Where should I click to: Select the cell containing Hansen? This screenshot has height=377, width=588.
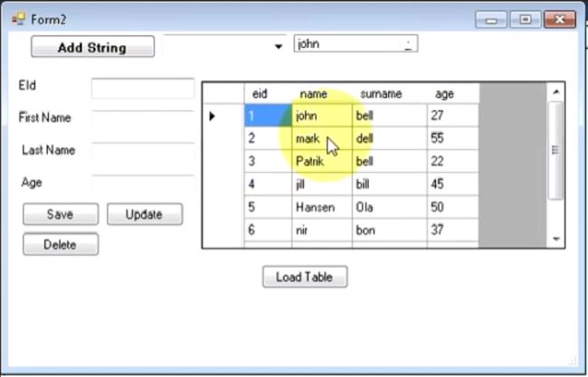322,207
